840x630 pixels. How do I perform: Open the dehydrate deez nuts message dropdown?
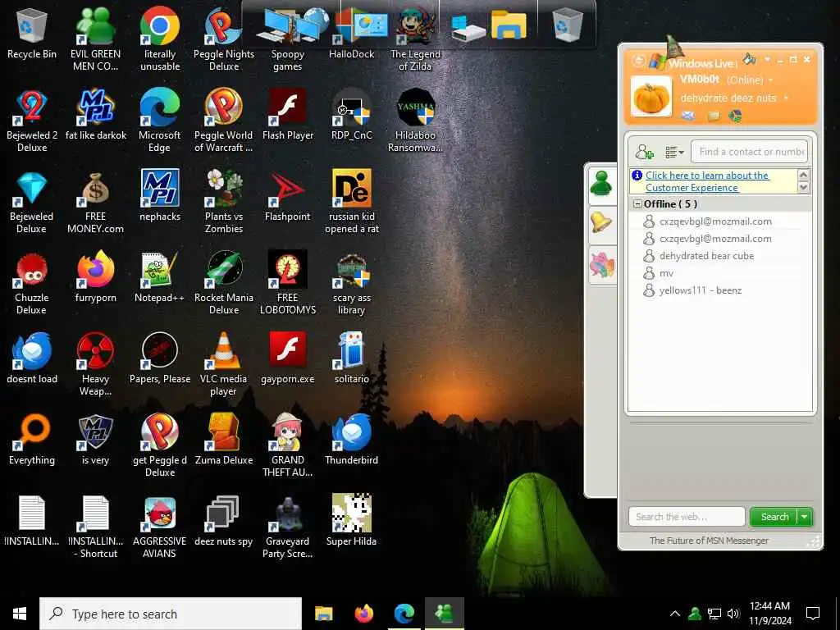(786, 98)
